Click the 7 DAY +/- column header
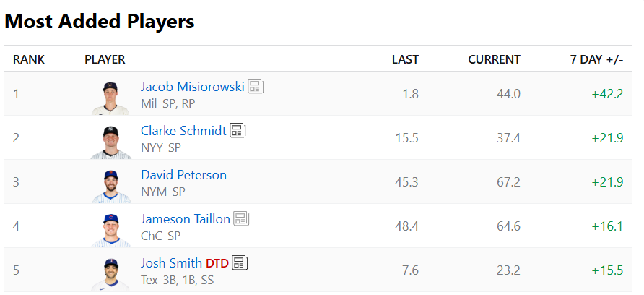The image size is (644, 295). (x=596, y=59)
